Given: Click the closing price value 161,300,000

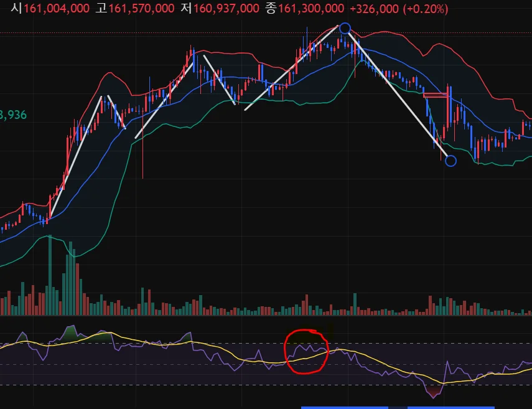Looking at the screenshot, I should pyautogui.click(x=311, y=9).
